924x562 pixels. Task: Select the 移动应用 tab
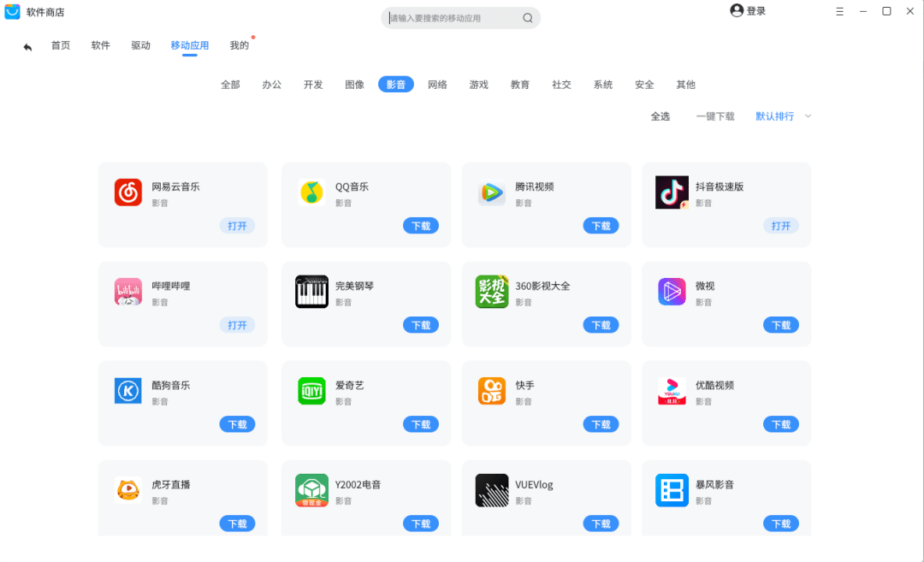click(190, 45)
